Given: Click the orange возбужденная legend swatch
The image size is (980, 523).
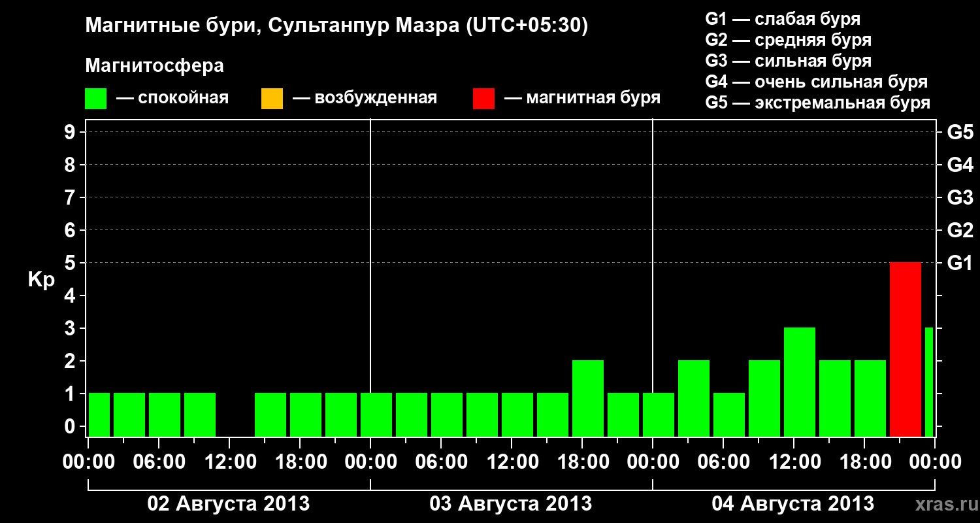Looking at the screenshot, I should [272, 98].
